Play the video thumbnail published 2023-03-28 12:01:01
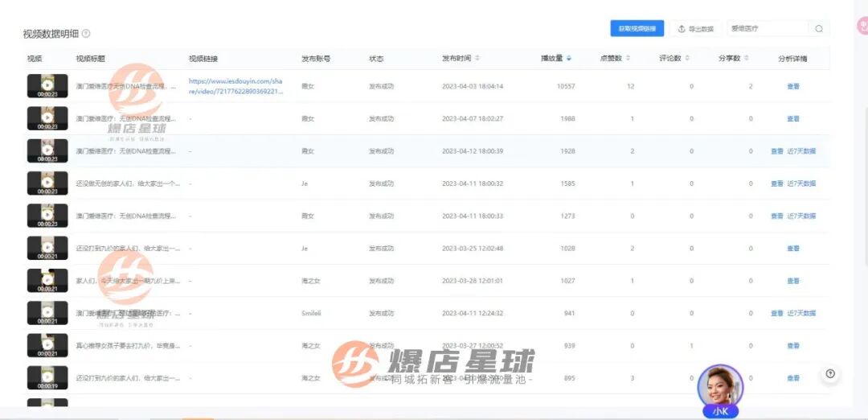Viewport: 868px width, 420px height. click(47, 280)
